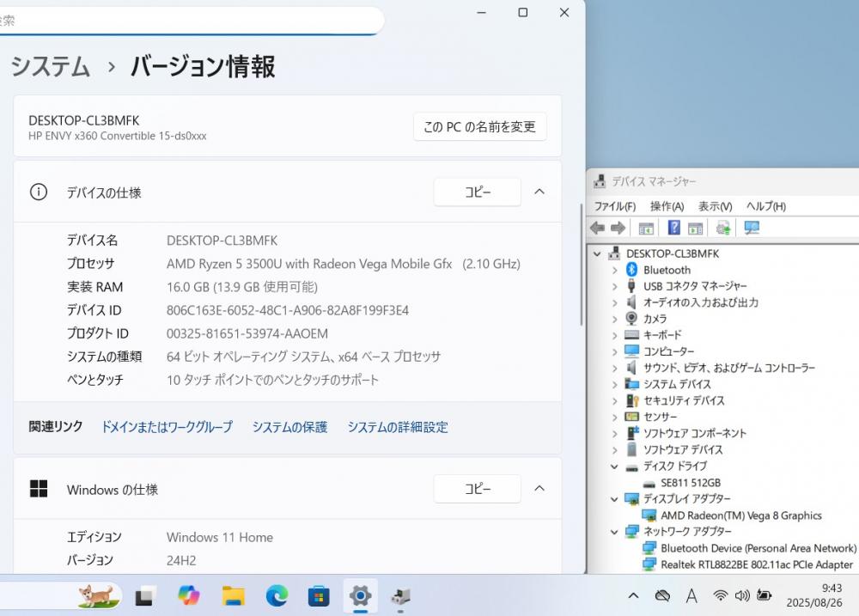Collapse the デバイスの仕様 section
The image size is (859, 616).
coord(539,192)
